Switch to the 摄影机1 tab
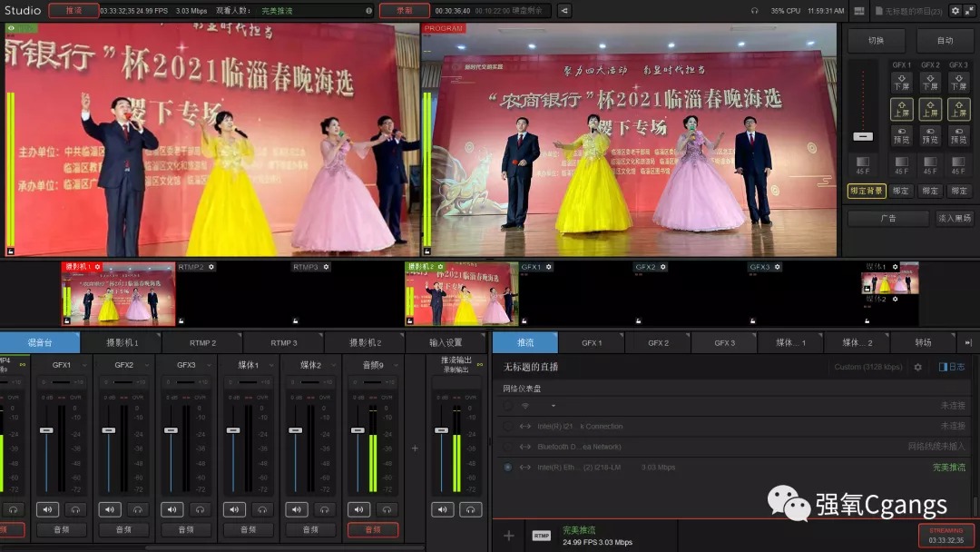Viewport: 980px width, 552px height. point(122,342)
